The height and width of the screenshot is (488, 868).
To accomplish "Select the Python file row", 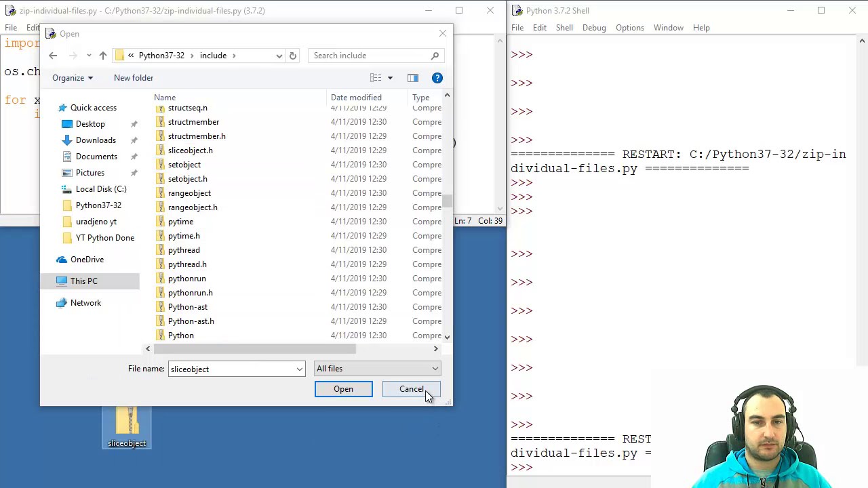I will tap(298, 335).
